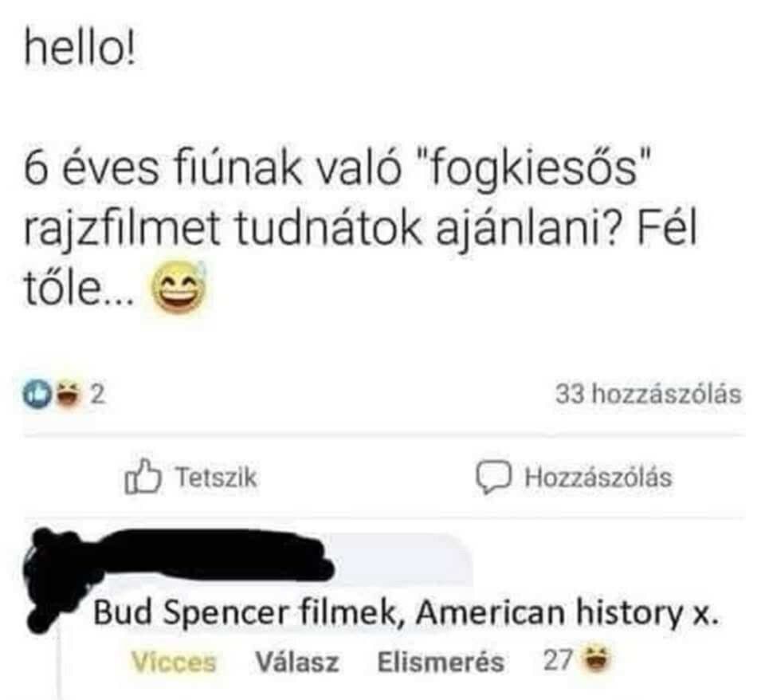
Task: Toggle the Vicces reaction on the comment
Action: (174, 662)
